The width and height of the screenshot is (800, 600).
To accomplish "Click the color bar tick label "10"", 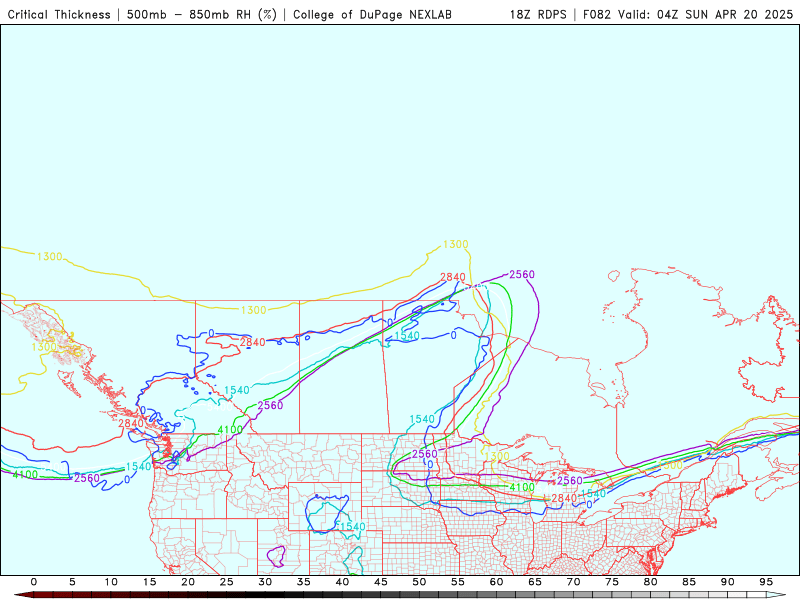I will 111,582.
